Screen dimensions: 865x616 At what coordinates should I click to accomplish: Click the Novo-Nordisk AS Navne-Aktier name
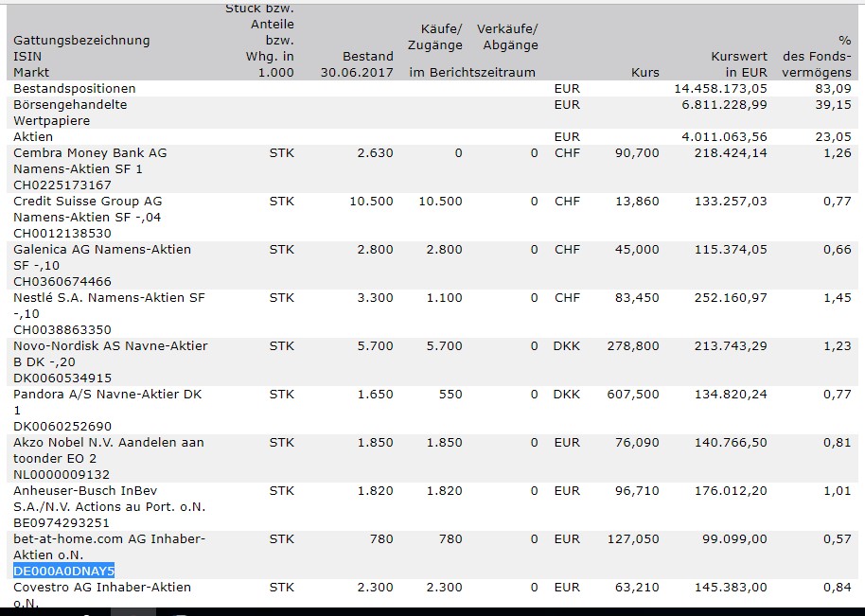point(110,346)
